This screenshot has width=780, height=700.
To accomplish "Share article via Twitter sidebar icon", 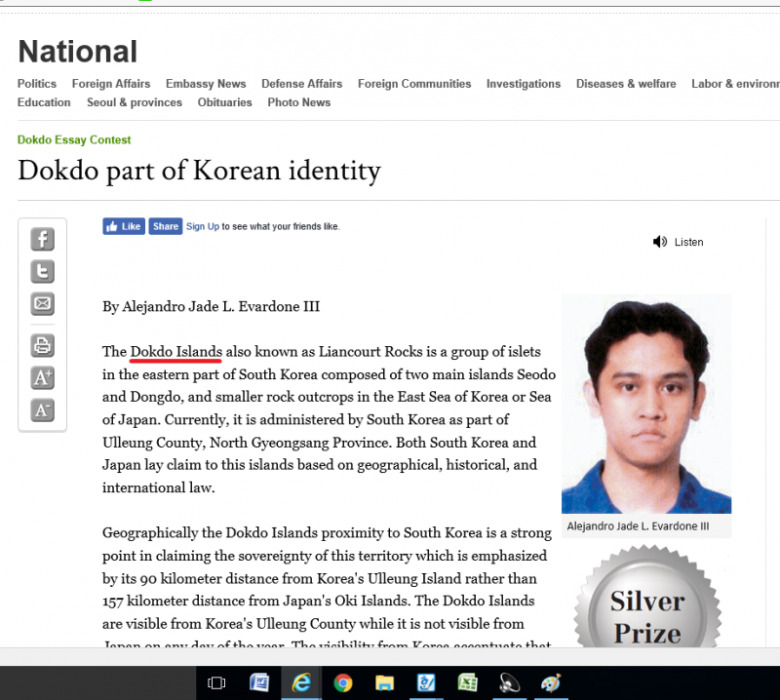I will click(x=42, y=272).
